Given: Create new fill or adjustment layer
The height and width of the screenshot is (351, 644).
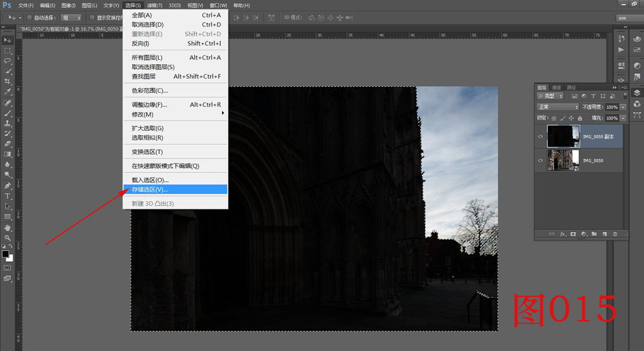Looking at the screenshot, I should [x=584, y=234].
